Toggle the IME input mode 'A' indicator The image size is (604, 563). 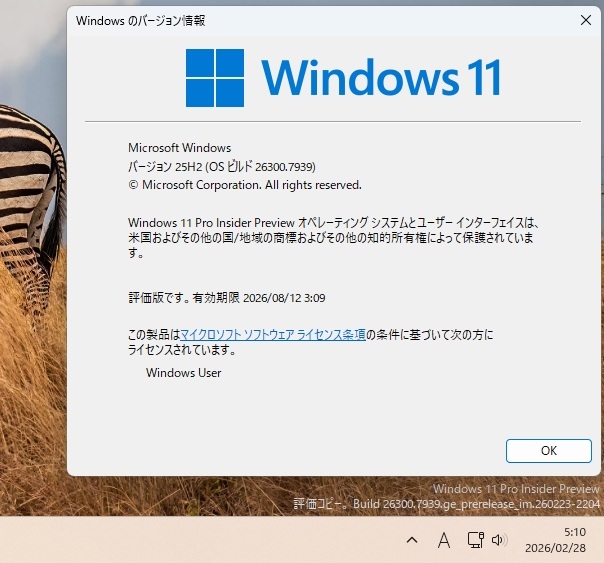click(444, 540)
